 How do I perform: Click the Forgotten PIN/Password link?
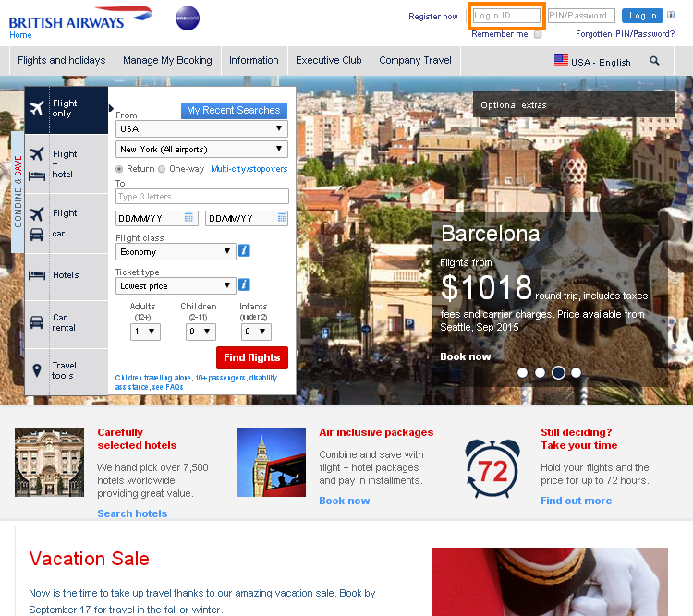[625, 34]
